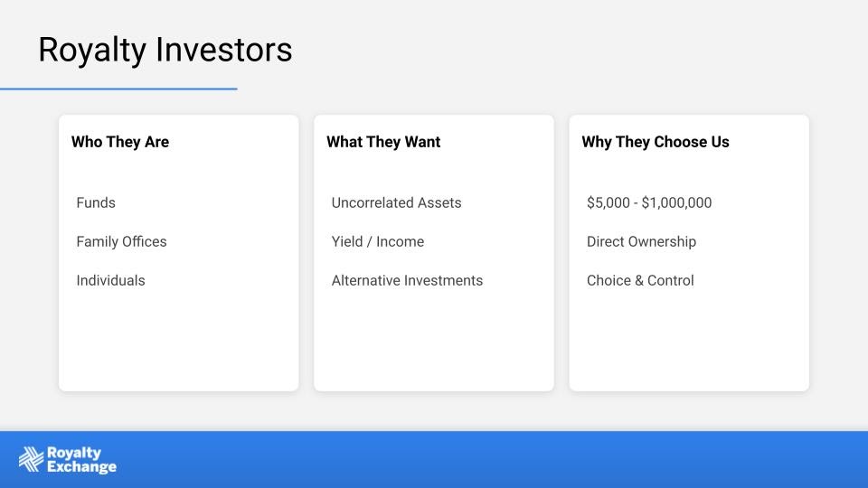
Task: Click the Royalty Exchange logo icon
Action: pyautogui.click(x=31, y=459)
